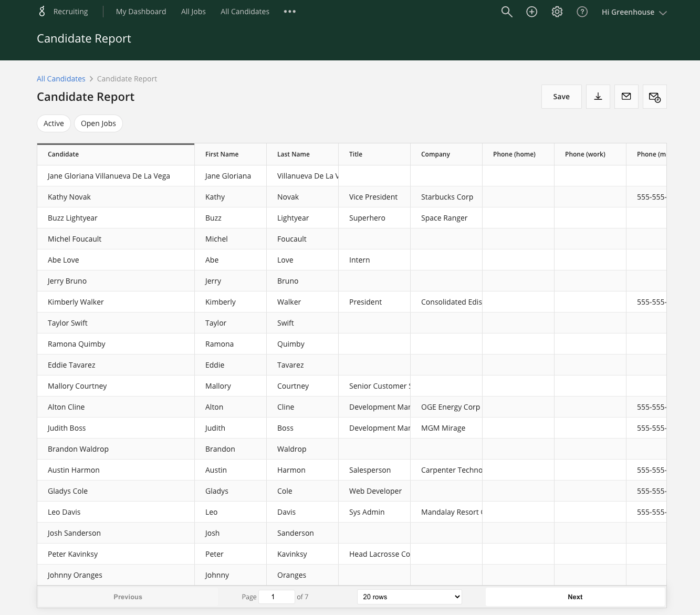Click the Web Developer title cell

coord(375,491)
